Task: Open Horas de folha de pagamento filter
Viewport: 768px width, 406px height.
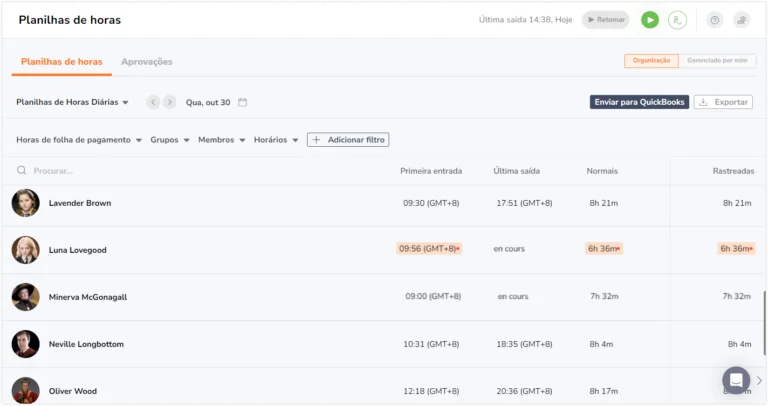Action: (x=79, y=140)
